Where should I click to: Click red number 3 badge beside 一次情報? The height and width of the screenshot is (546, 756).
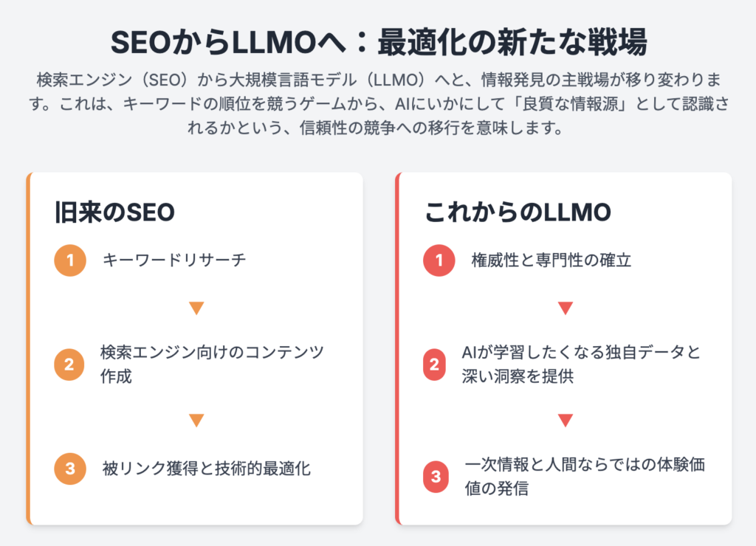pyautogui.click(x=434, y=477)
